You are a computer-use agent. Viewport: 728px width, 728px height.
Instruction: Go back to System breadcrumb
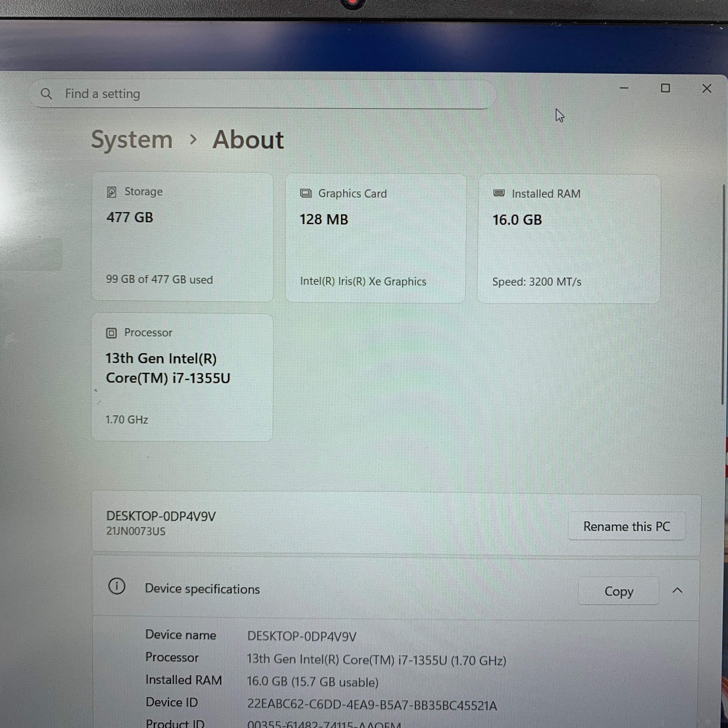tap(132, 139)
